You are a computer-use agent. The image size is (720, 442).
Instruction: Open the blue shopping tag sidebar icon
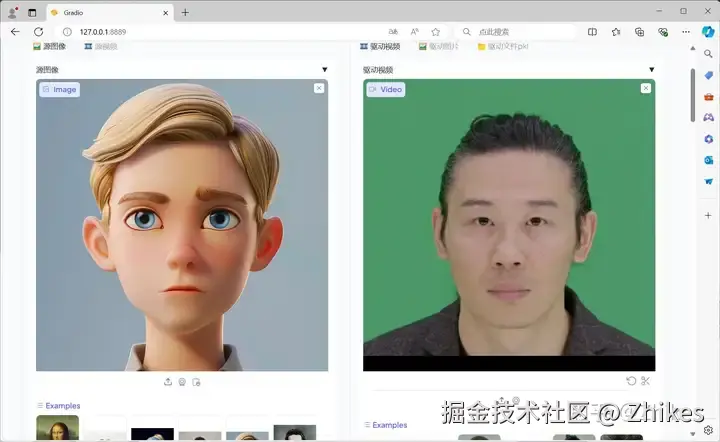click(x=709, y=75)
